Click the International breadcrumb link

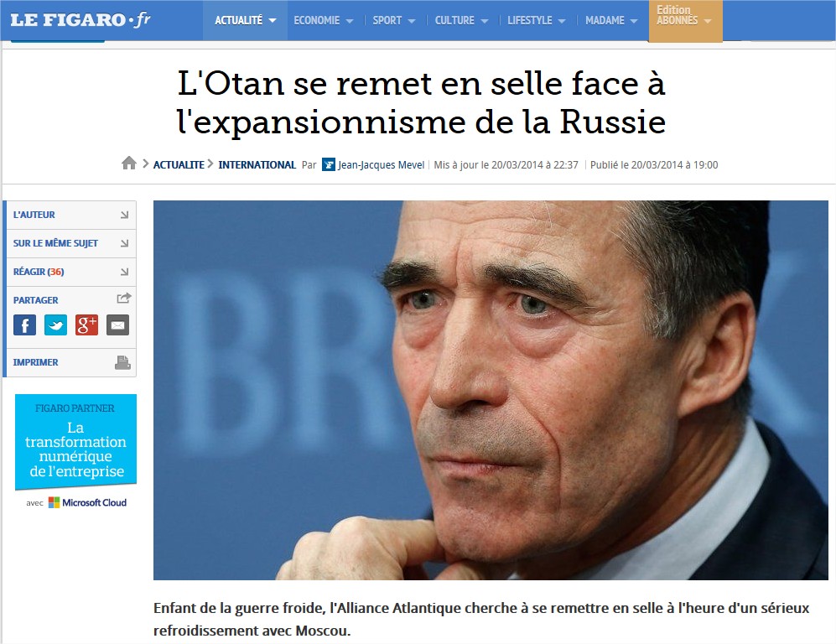257,164
